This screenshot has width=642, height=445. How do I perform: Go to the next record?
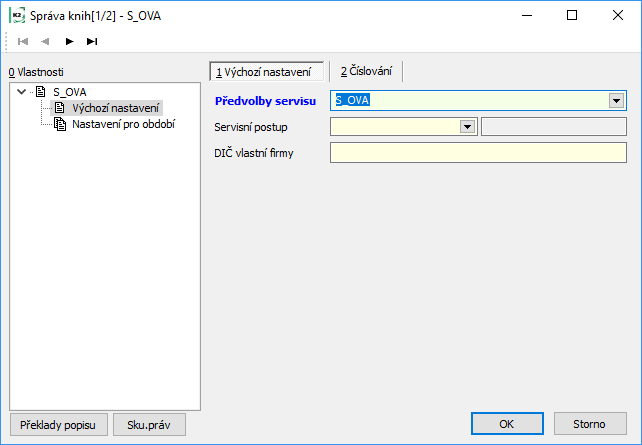pos(69,41)
